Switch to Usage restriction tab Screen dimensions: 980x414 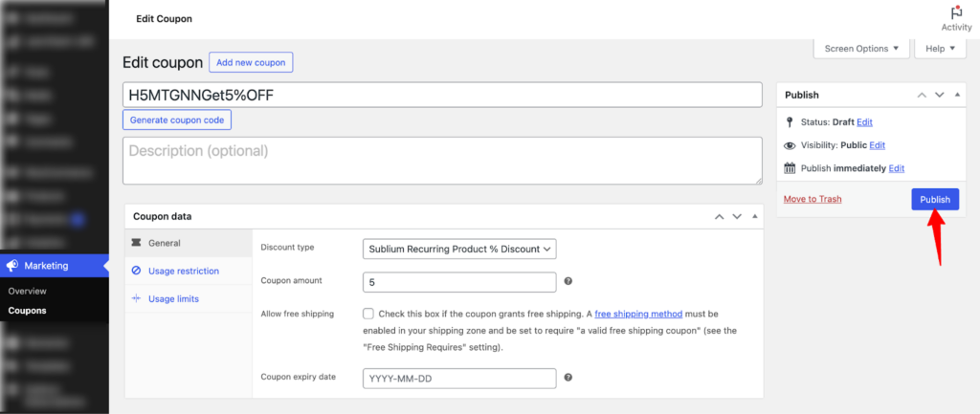point(183,271)
